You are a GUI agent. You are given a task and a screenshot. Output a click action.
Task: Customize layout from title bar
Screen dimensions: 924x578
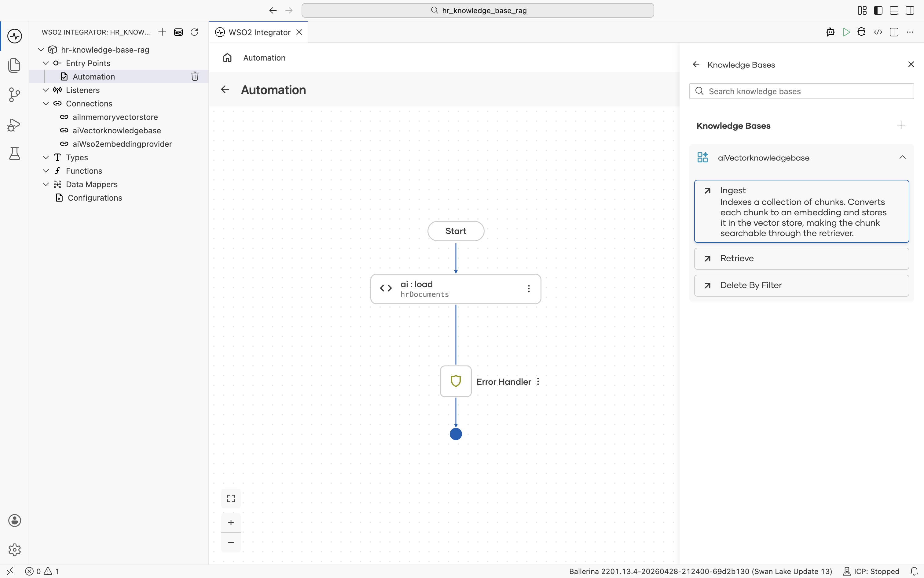tap(862, 10)
